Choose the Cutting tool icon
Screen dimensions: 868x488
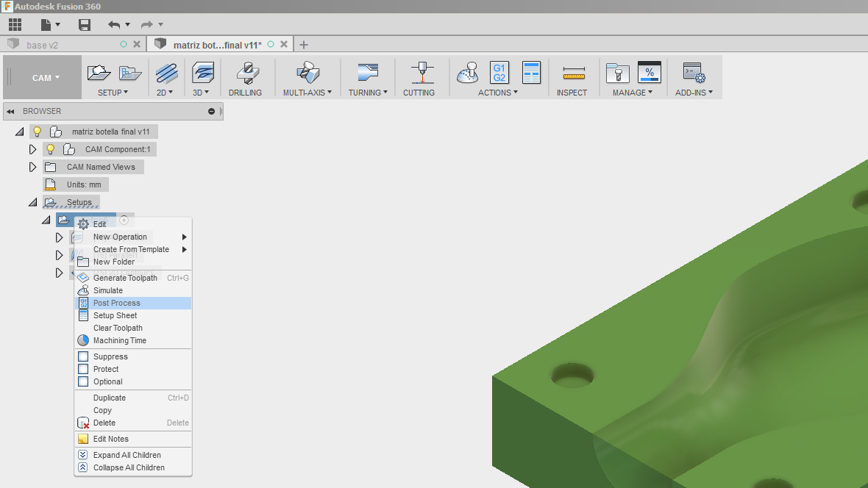click(421, 73)
